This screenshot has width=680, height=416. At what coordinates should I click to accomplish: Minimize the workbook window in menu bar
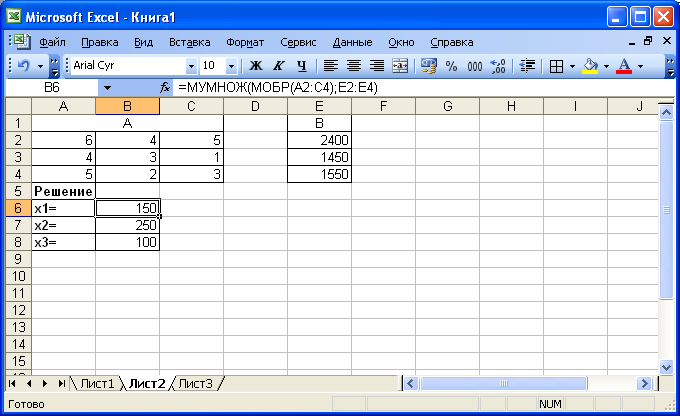tap(632, 42)
